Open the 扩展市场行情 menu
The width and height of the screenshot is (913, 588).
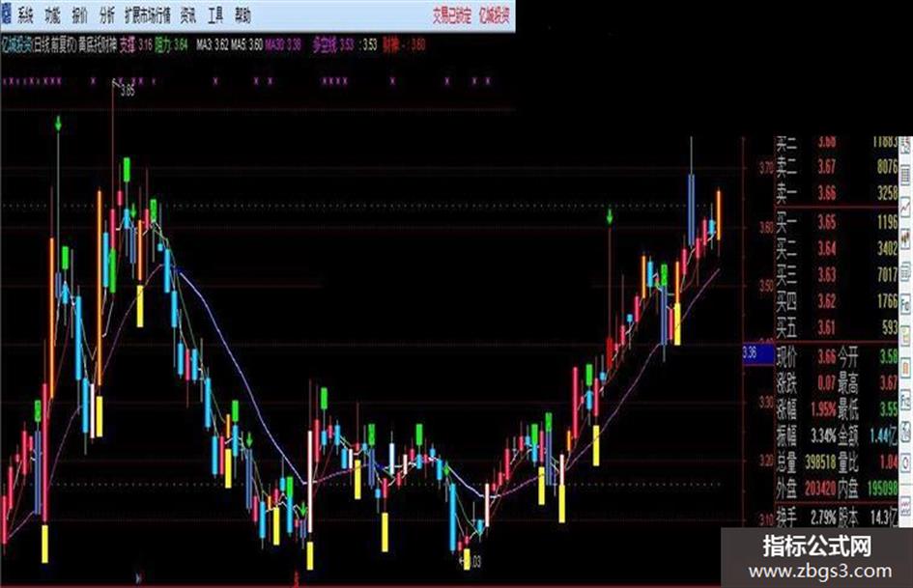(148, 15)
